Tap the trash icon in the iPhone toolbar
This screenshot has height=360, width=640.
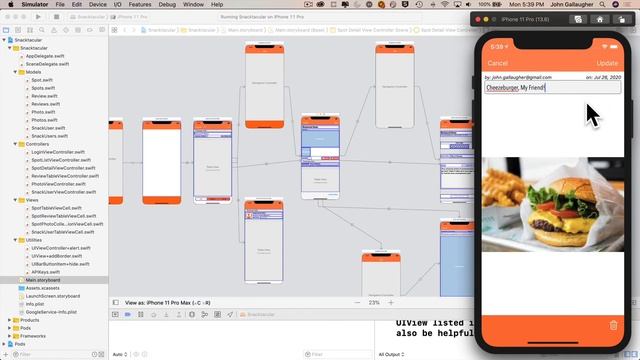pos(613,325)
